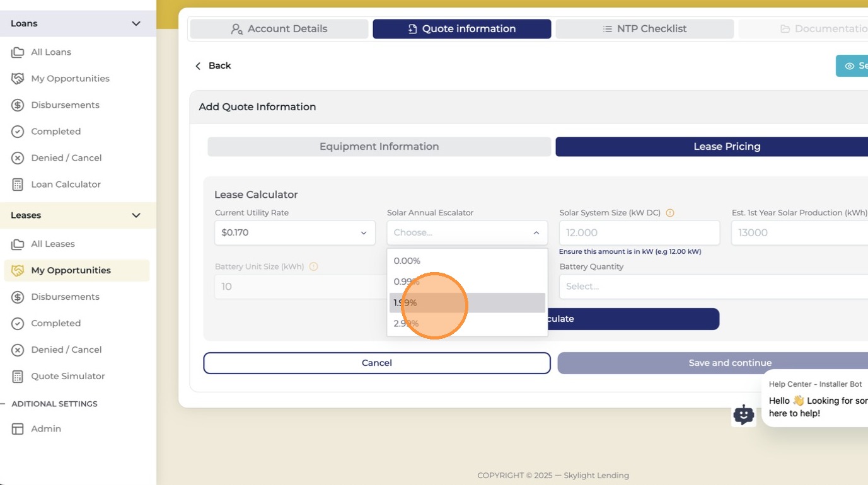
Task: Click the Loan Calculator icon
Action: click(x=18, y=185)
